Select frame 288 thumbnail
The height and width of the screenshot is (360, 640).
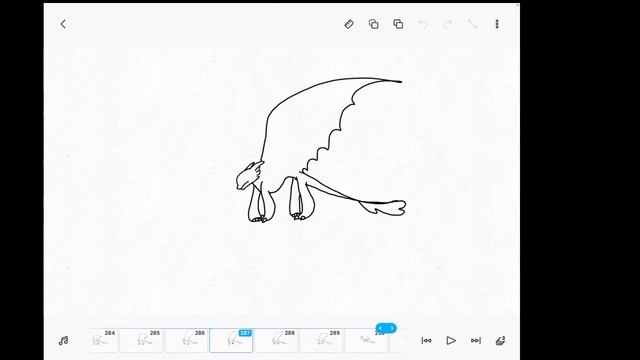point(276,340)
